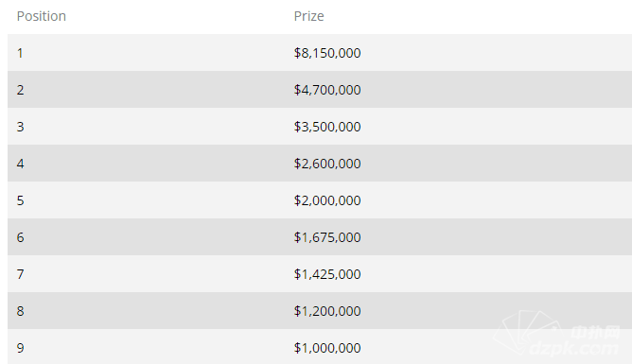Click position number 8 cell

coord(20,311)
